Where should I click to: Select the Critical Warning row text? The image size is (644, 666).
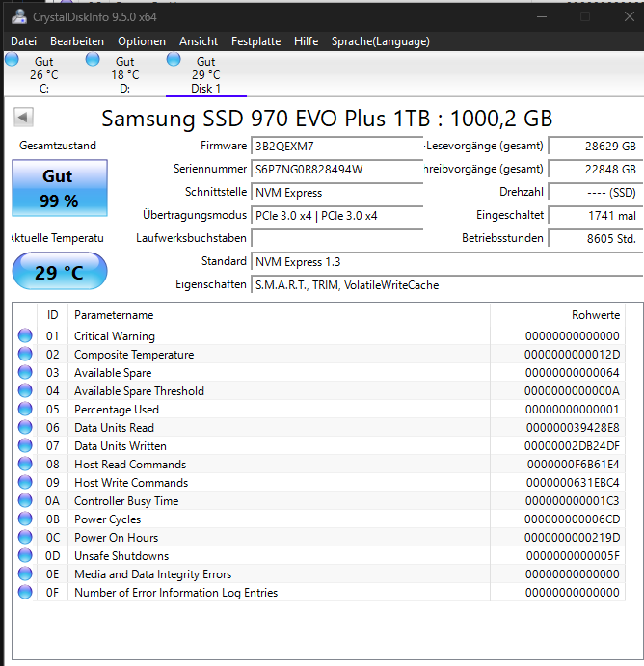tap(115, 336)
